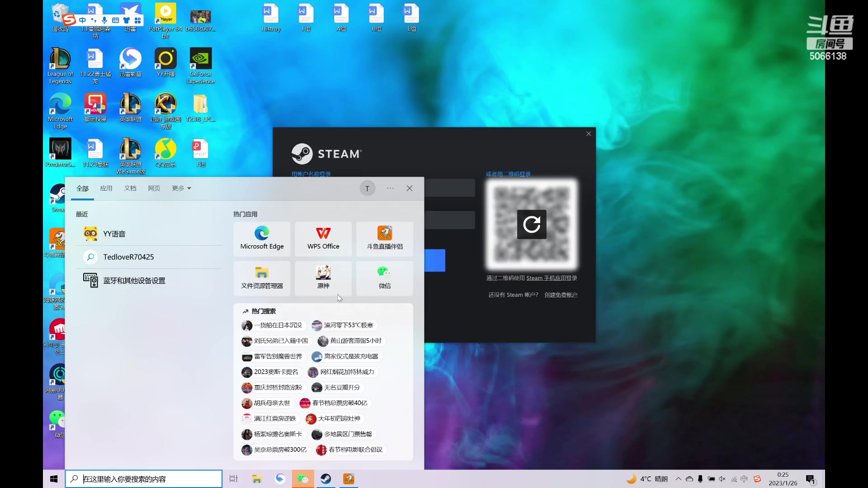Refresh the Steam QR code

click(x=532, y=224)
